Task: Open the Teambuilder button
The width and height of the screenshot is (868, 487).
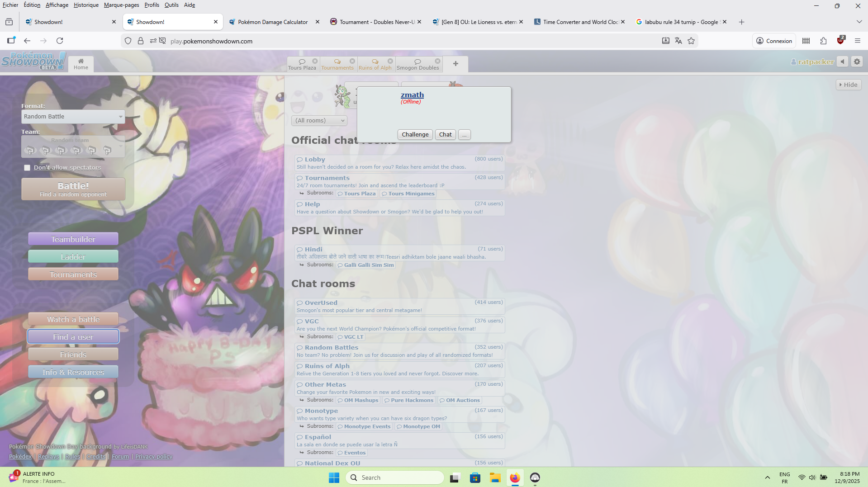Action: pyautogui.click(x=73, y=239)
